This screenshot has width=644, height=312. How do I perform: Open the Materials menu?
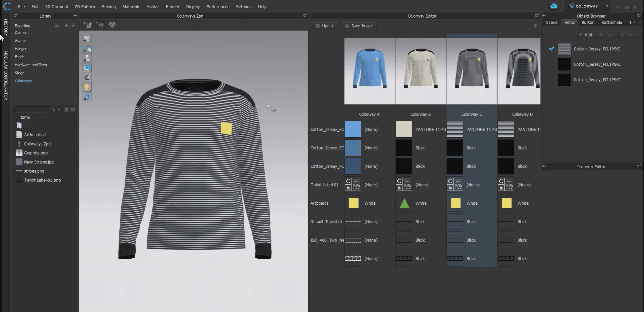(x=131, y=7)
